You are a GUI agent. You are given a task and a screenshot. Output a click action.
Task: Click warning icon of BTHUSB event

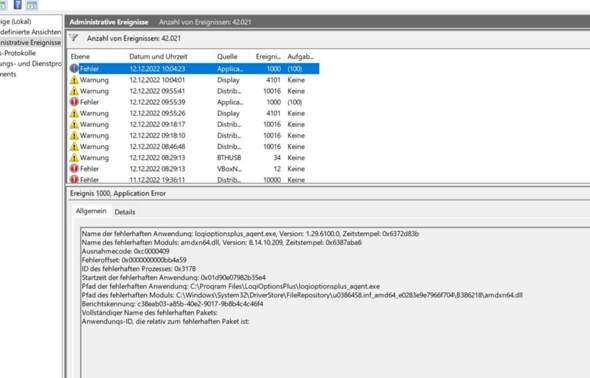74,158
